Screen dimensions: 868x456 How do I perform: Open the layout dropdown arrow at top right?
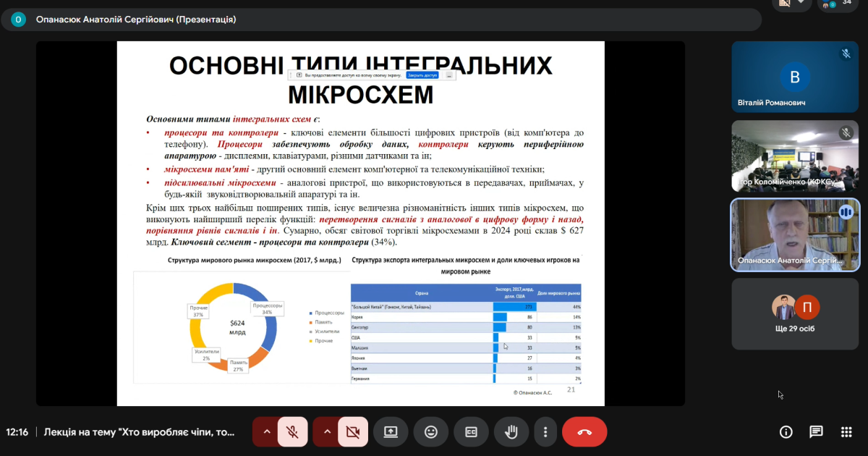click(x=801, y=3)
